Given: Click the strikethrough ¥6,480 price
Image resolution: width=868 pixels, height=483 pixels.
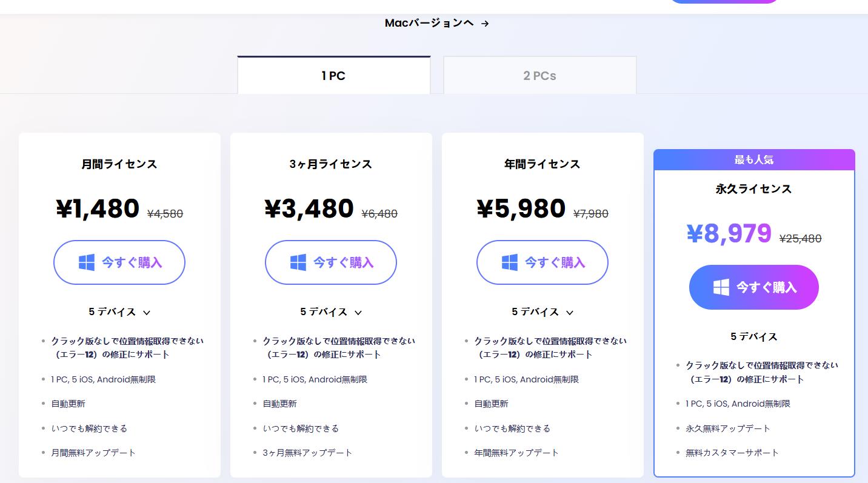Looking at the screenshot, I should pyautogui.click(x=379, y=213).
